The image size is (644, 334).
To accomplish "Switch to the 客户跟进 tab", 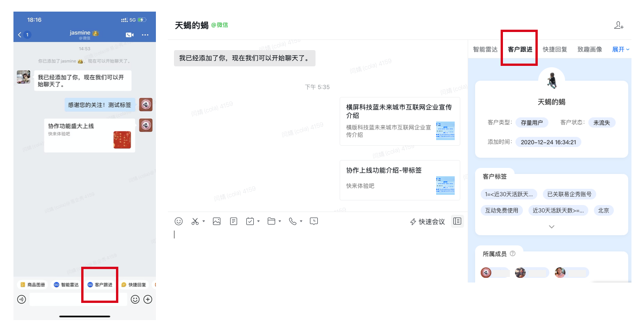I will (x=520, y=49).
